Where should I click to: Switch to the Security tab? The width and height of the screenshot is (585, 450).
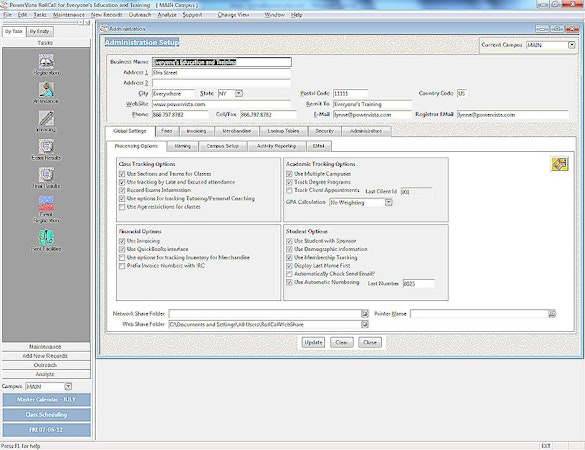pos(324,131)
